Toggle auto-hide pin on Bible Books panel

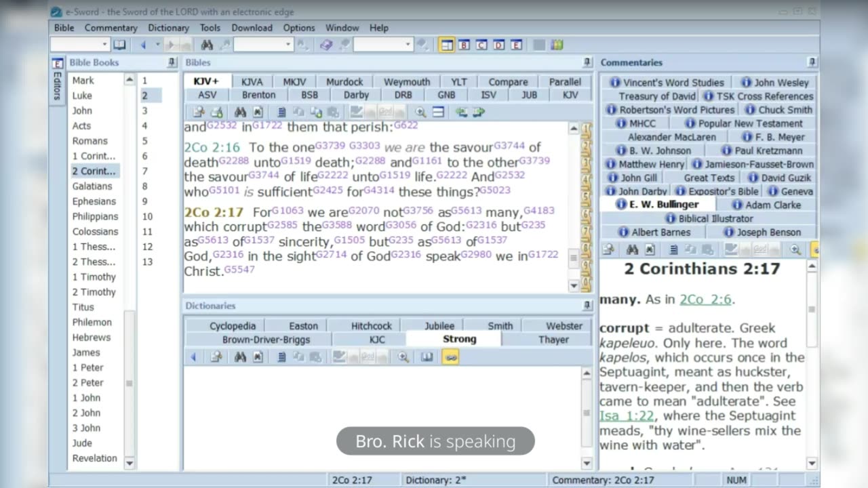[x=172, y=62]
